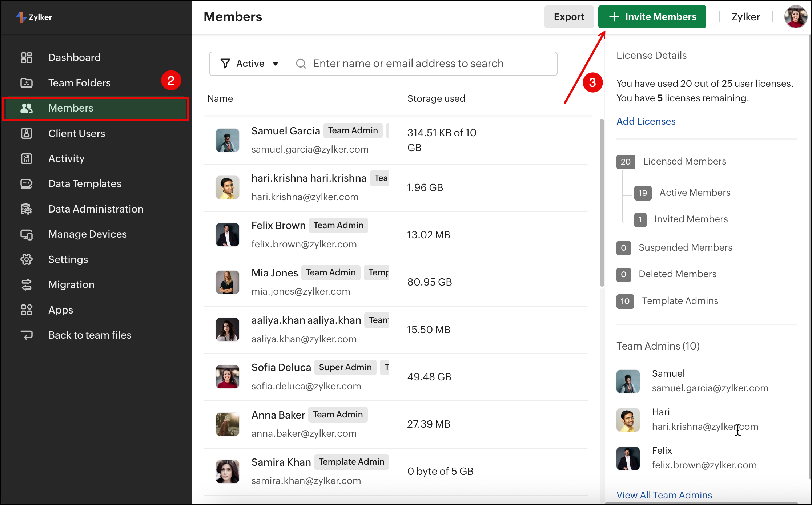Click the Data Templates icon
812x505 pixels.
(x=26, y=183)
